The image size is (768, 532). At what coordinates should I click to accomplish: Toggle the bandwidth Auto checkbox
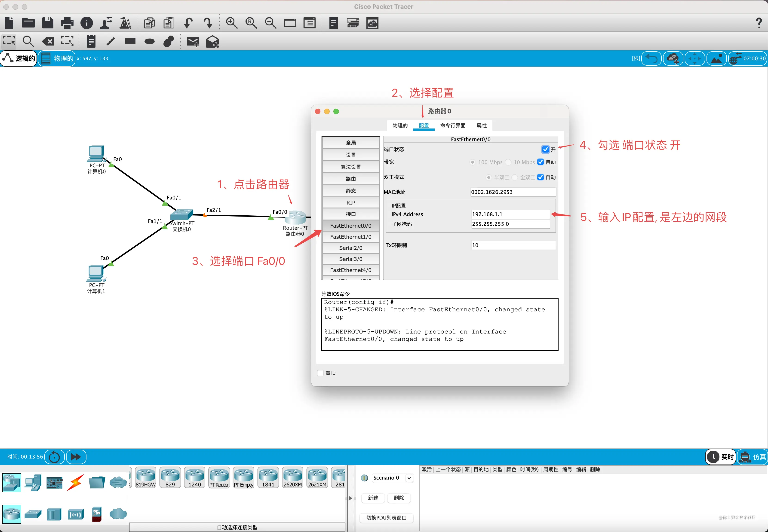(541, 162)
